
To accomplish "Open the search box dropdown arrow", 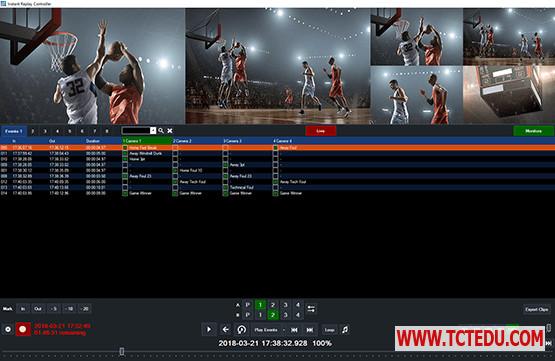I will coord(153,131).
